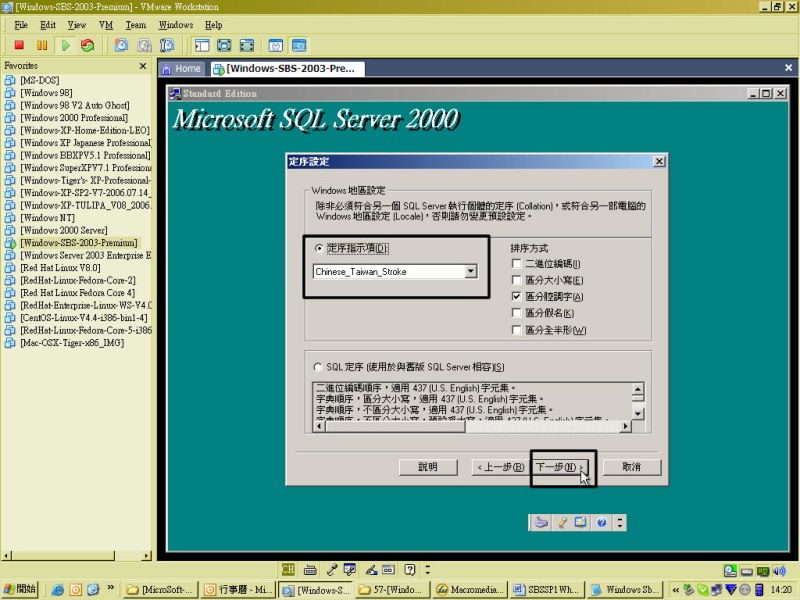Toggle the Favorites sidebar toolbar icon

[202, 45]
